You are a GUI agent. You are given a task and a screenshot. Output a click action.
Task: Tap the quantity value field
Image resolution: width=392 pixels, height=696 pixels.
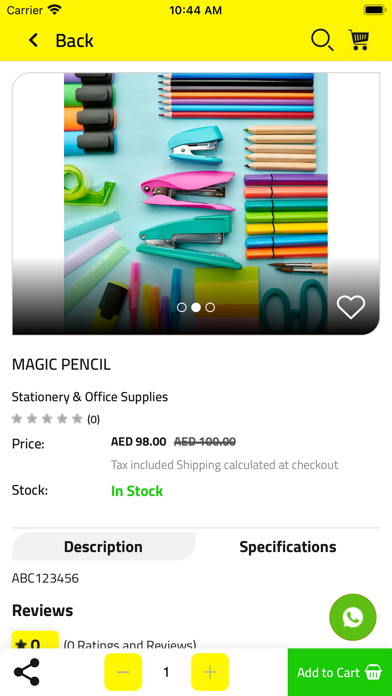166,672
